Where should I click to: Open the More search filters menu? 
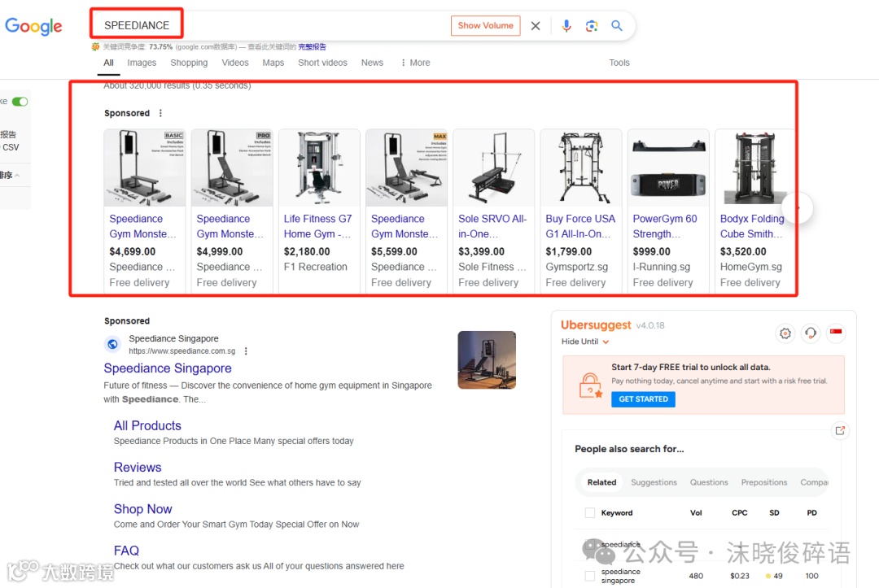pos(415,63)
